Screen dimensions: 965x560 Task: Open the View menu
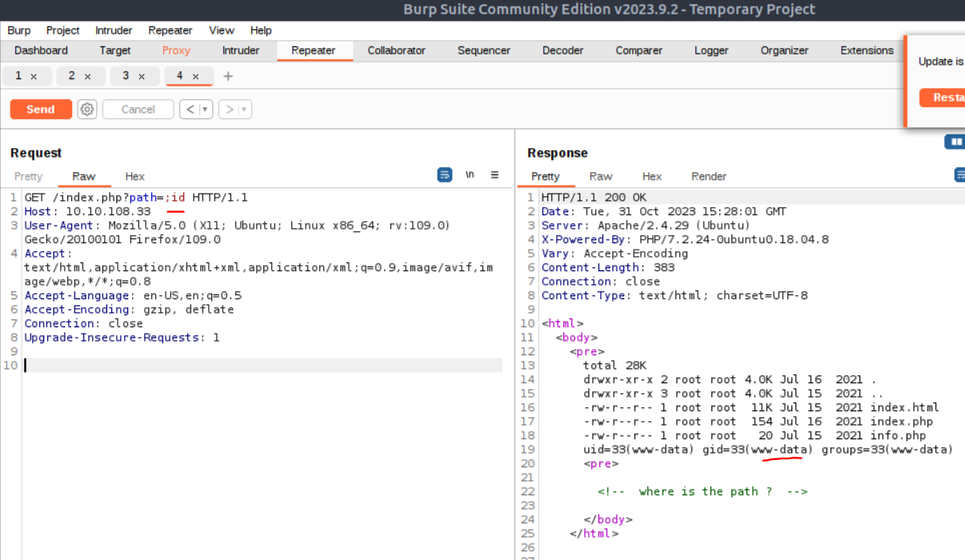click(x=222, y=30)
